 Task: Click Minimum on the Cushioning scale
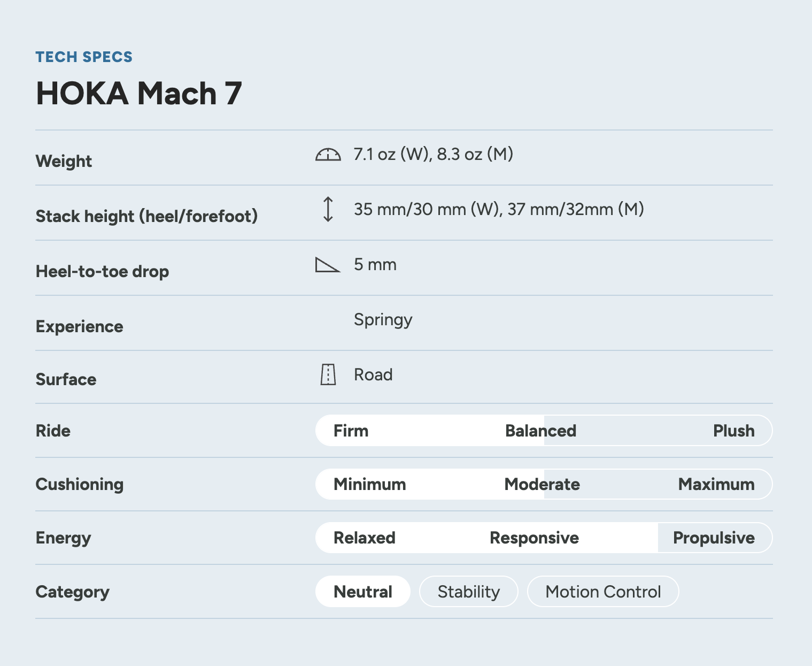click(x=370, y=484)
